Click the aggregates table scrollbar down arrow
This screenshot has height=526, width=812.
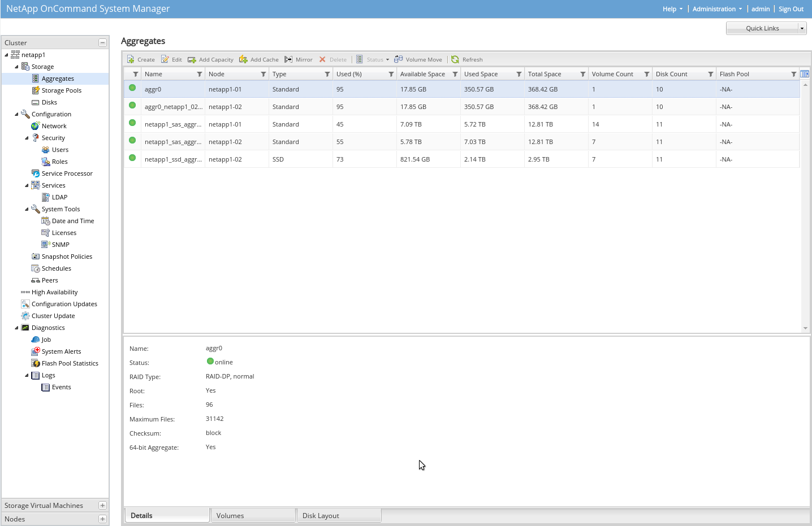805,328
